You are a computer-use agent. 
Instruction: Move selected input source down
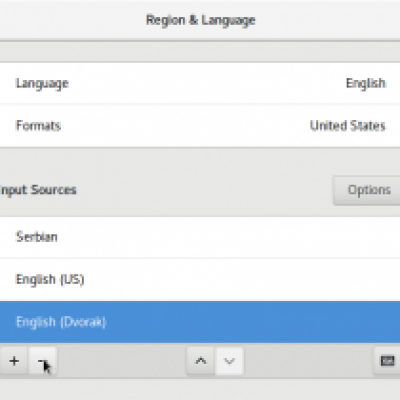[230, 361]
